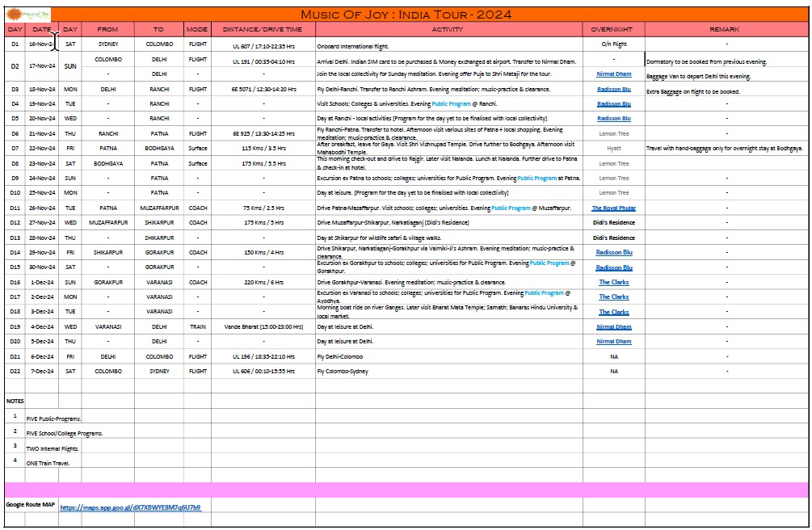Click the blue Public Program text at Muzaffarpur
Screen dimensions: 812x530
pos(511,208)
